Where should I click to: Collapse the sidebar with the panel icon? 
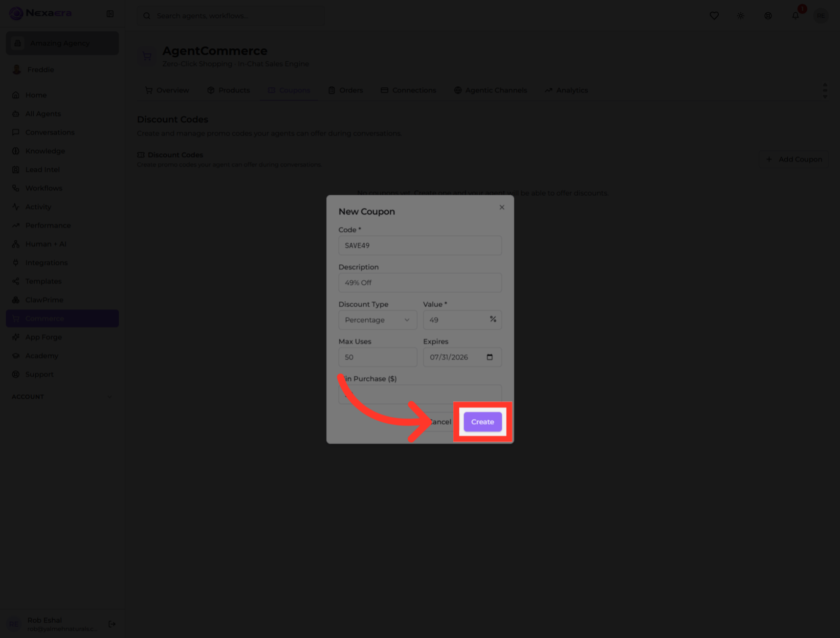[x=110, y=14]
